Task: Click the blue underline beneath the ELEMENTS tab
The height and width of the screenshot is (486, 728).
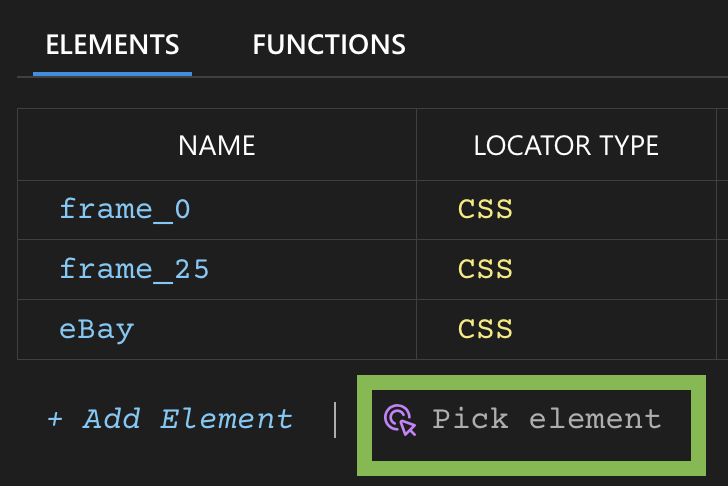Action: coord(112,73)
